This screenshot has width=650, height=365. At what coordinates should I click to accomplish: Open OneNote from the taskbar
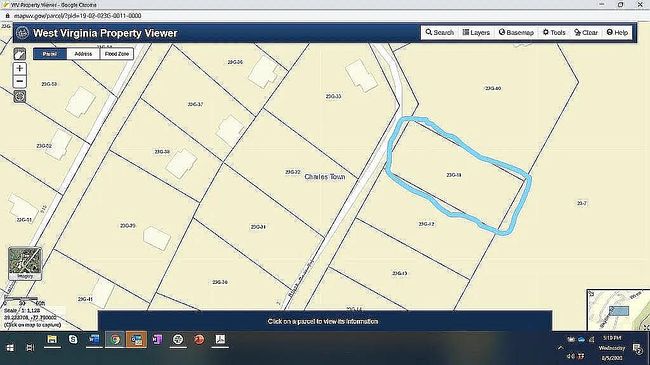[157, 340]
